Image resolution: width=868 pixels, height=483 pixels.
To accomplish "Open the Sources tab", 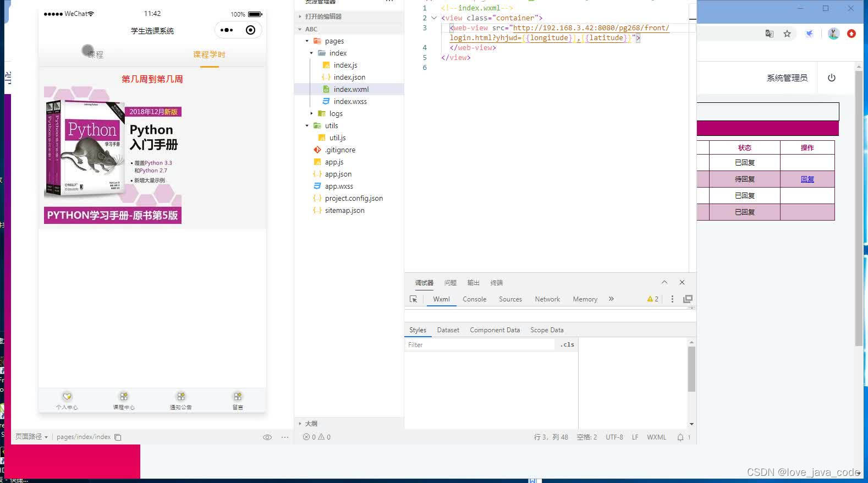I will 510,299.
